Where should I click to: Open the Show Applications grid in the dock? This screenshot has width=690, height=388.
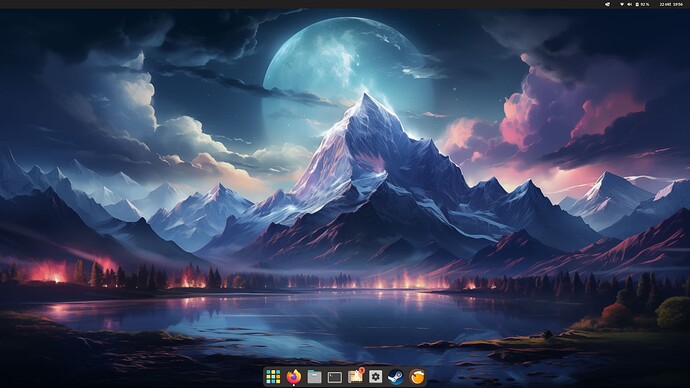click(x=273, y=377)
